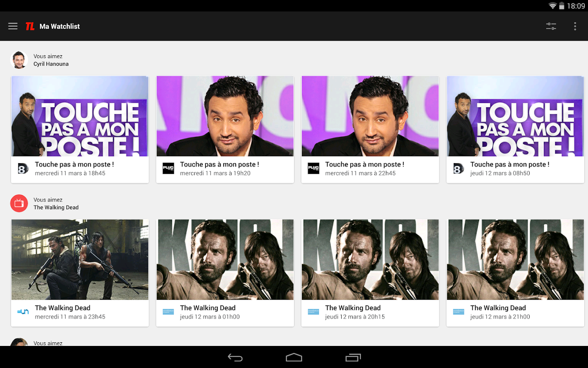Tap the Android back navigation button
The image size is (588, 368).
coord(235,358)
